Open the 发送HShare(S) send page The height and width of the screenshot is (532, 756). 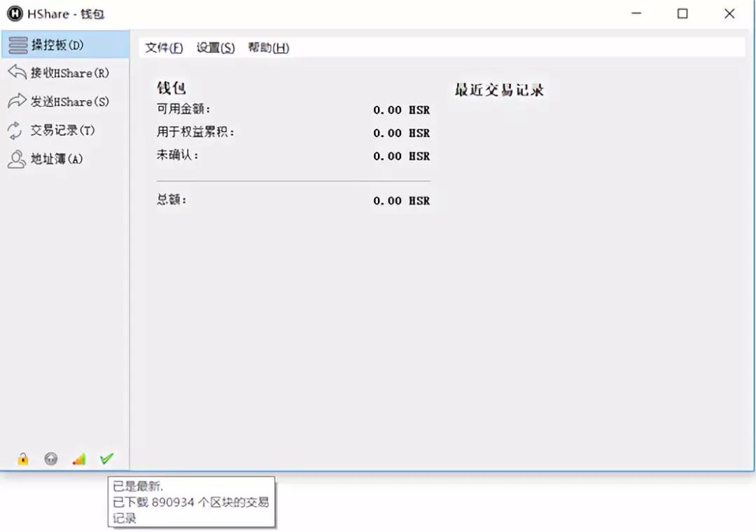pyautogui.click(x=65, y=101)
